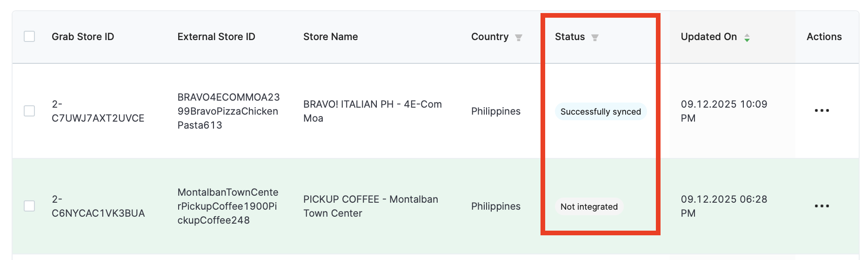868x260 pixels.
Task: Toggle sort arrows on Updated On
Action: (x=747, y=38)
